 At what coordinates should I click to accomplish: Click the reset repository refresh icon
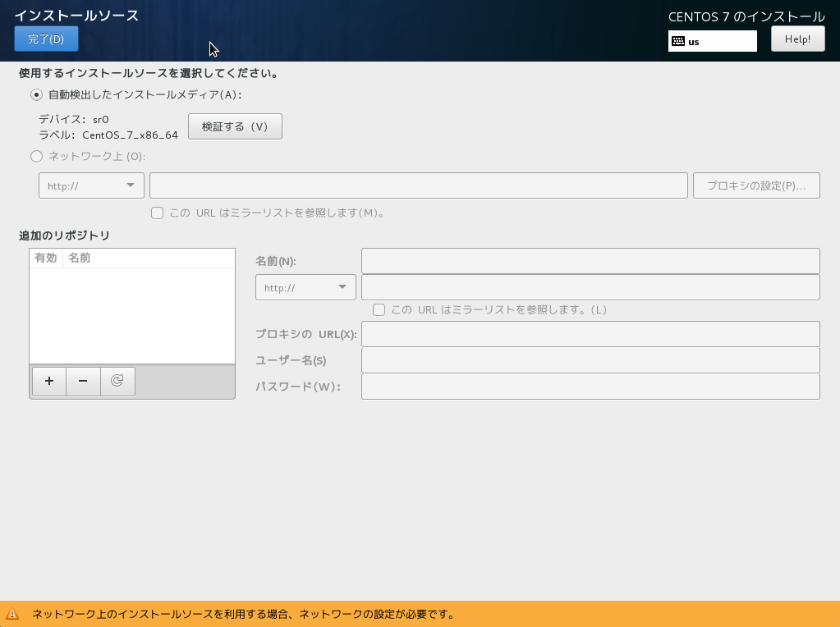[x=117, y=382]
